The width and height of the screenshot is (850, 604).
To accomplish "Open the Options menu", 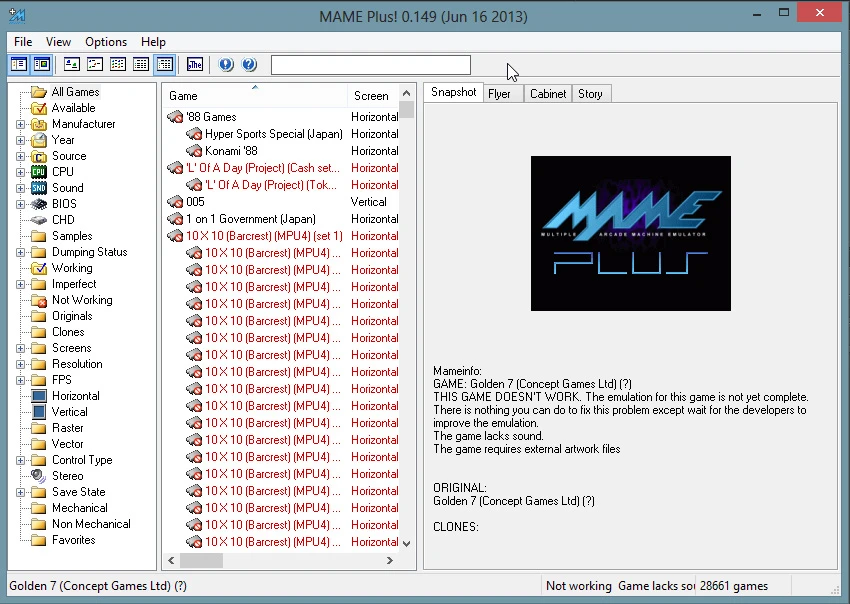I will pyautogui.click(x=106, y=42).
